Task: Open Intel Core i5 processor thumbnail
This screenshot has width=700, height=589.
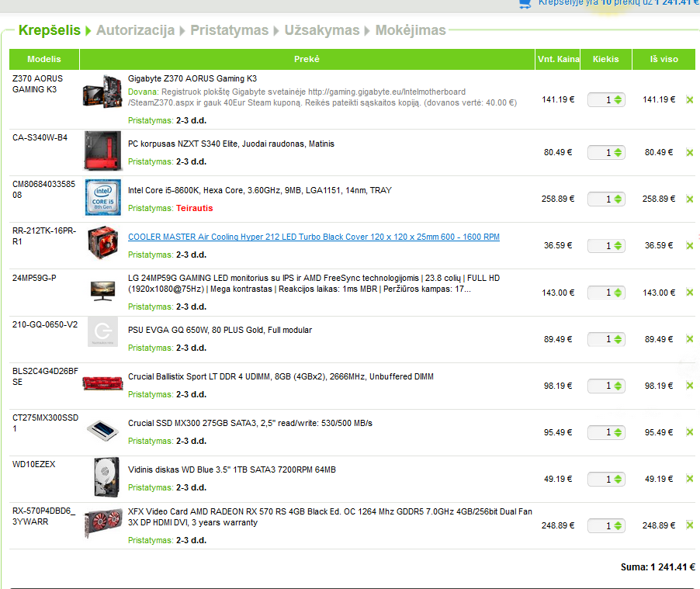Action: tap(102, 197)
